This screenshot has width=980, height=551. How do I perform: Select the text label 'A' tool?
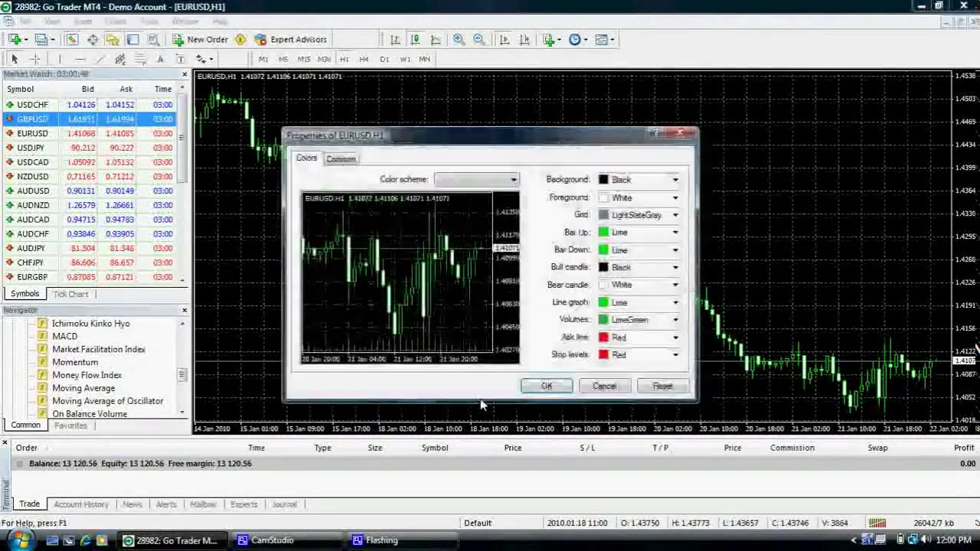pos(160,59)
